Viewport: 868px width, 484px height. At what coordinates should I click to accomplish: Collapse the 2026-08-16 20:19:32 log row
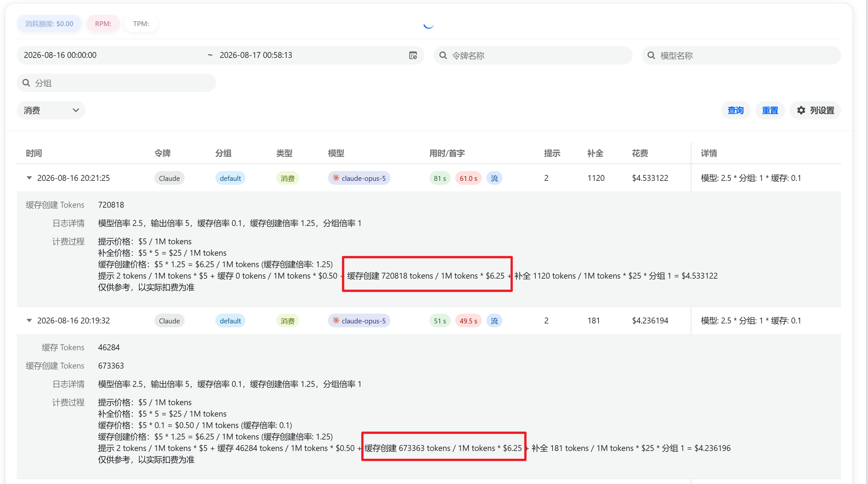coord(29,321)
